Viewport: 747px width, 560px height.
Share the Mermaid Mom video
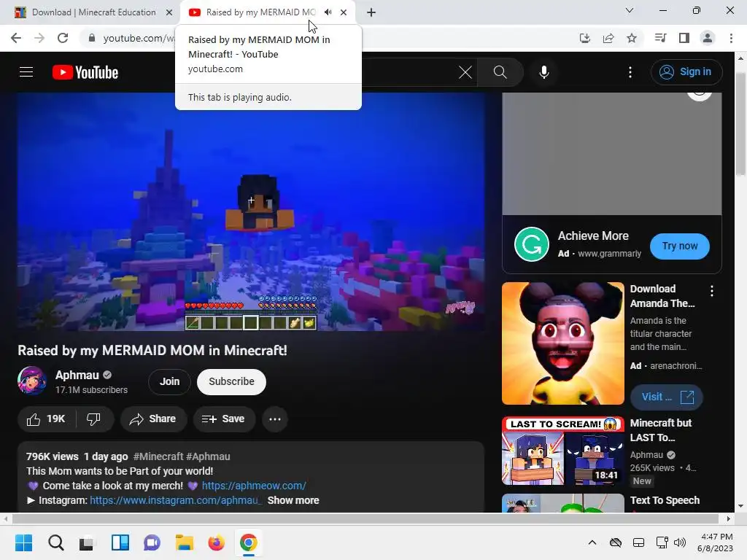153,419
